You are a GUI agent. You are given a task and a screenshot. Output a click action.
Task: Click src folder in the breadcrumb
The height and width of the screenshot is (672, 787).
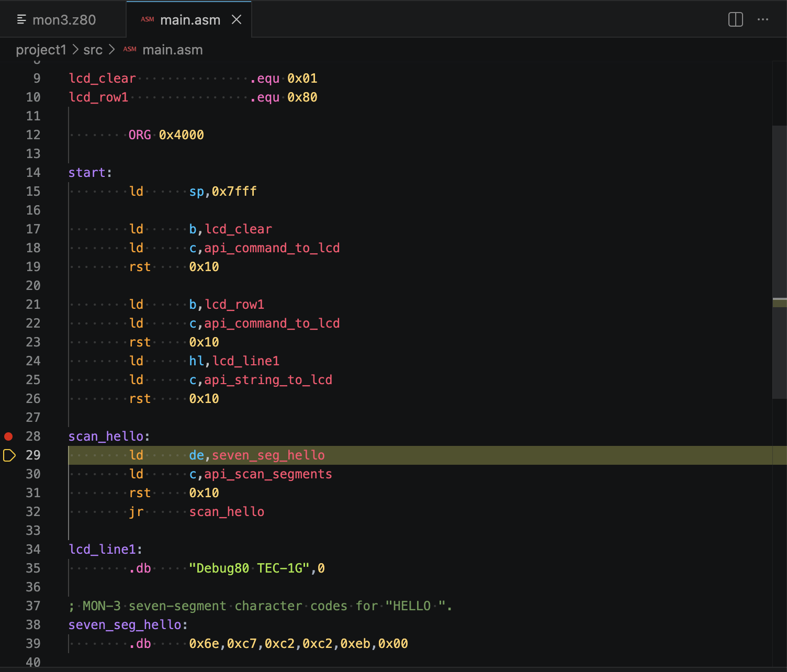[x=93, y=50]
